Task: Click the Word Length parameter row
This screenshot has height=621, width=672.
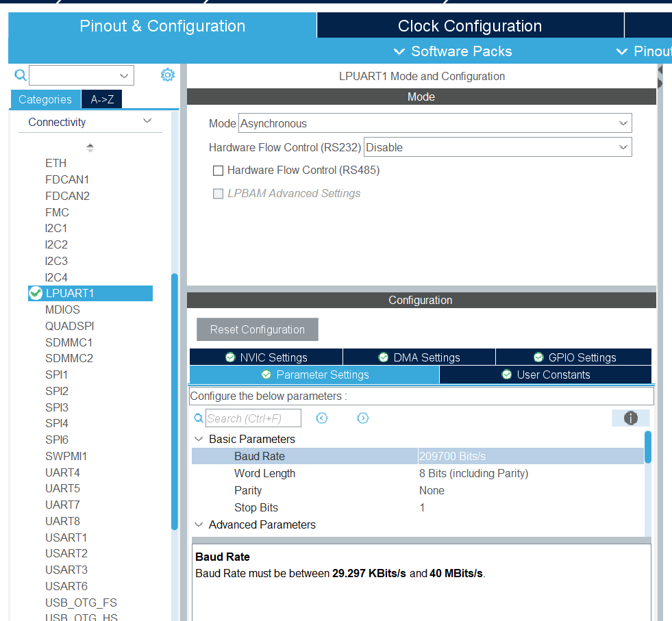Action: [x=418, y=473]
